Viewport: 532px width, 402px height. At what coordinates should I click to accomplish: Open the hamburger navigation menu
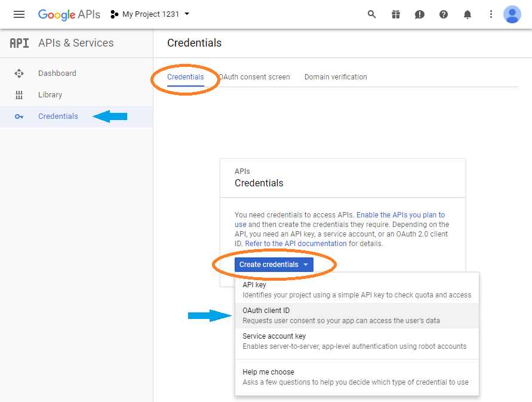[19, 14]
